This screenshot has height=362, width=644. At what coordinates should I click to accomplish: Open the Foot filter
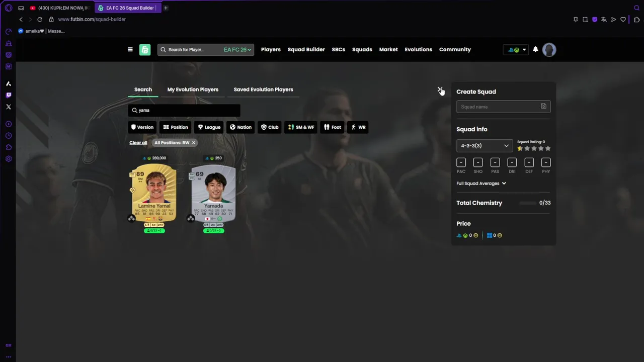pos(333,127)
